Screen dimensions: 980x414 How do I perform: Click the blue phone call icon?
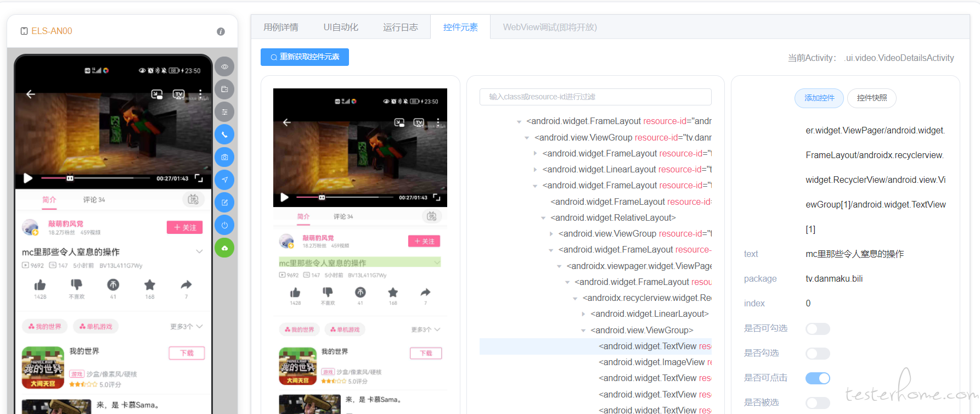(224, 135)
